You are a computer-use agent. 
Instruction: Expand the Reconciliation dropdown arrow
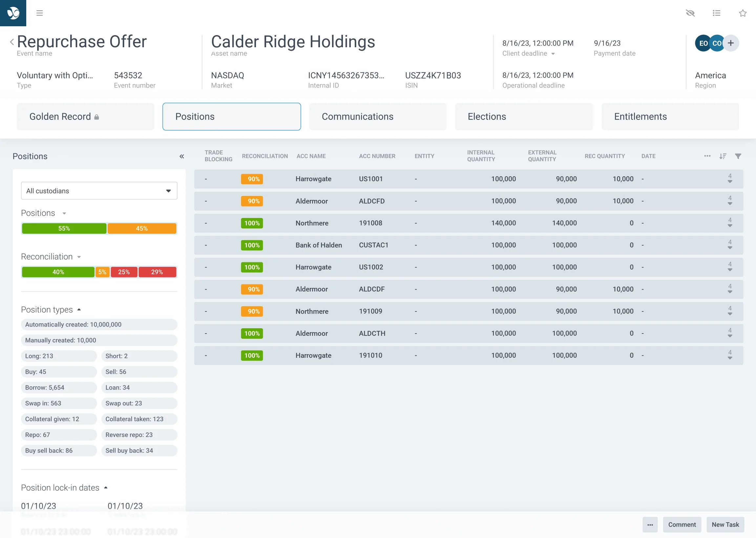[x=79, y=257]
